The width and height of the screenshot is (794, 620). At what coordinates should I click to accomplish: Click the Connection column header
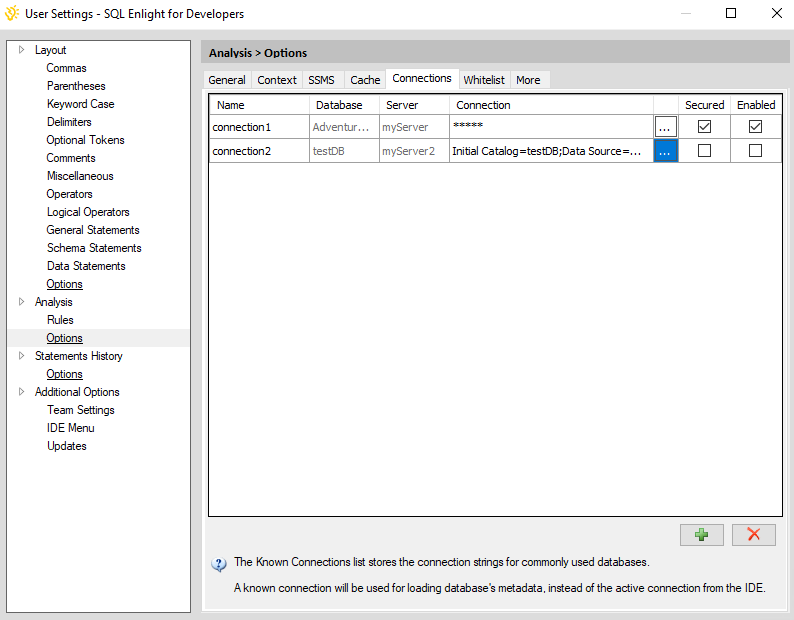[551, 105]
